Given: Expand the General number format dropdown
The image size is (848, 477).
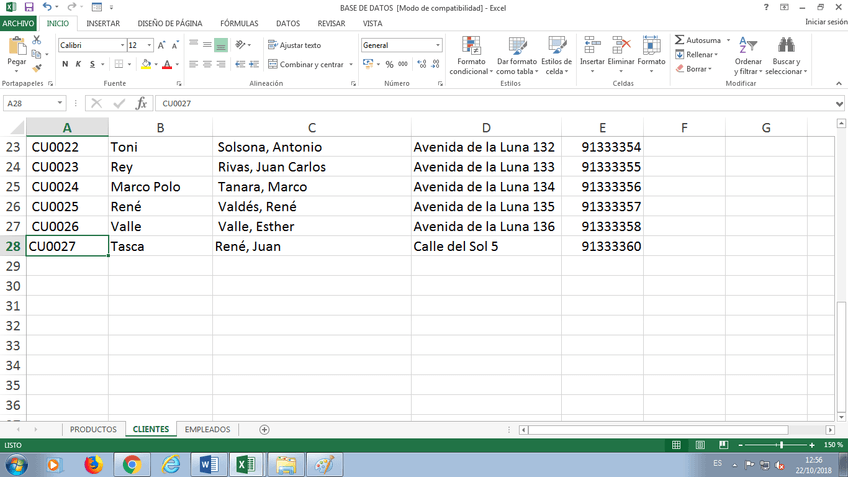Looking at the screenshot, I should click(x=438, y=45).
